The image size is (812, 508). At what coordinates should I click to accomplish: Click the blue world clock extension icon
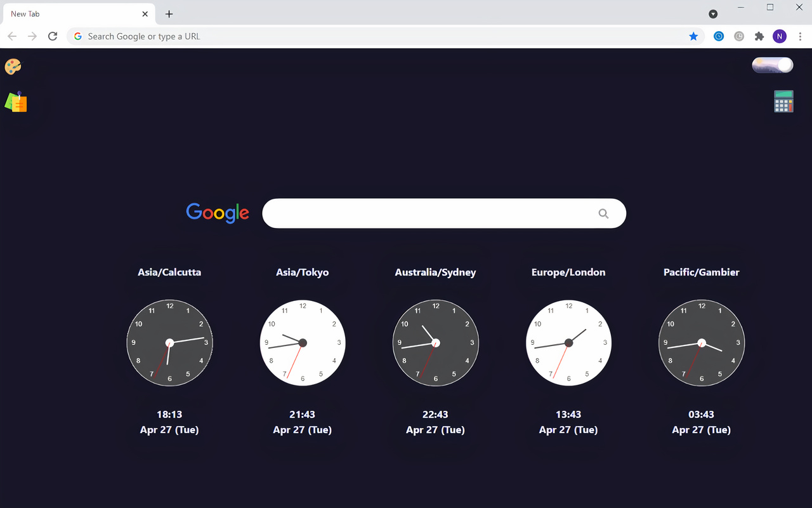[x=719, y=36]
